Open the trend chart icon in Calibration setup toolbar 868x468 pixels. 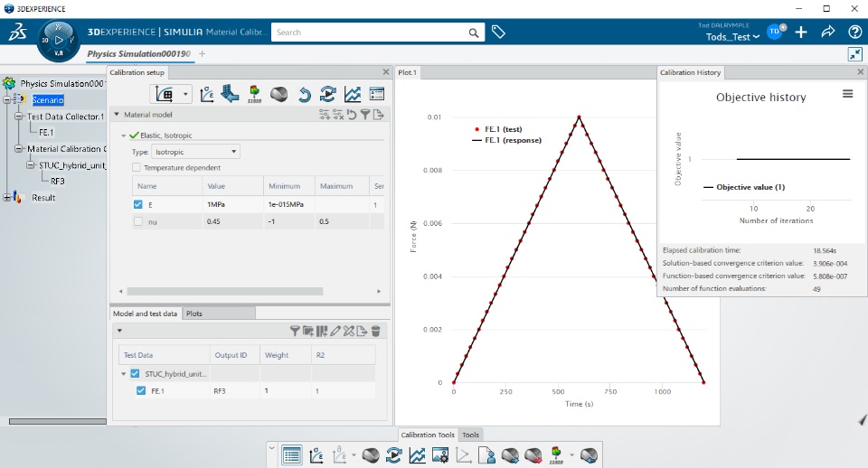(x=352, y=94)
